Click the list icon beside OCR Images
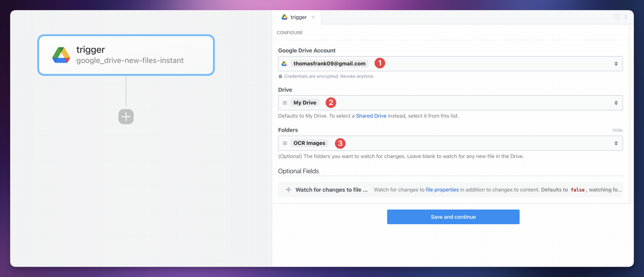Image resolution: width=644 pixels, height=277 pixels. 285,143
